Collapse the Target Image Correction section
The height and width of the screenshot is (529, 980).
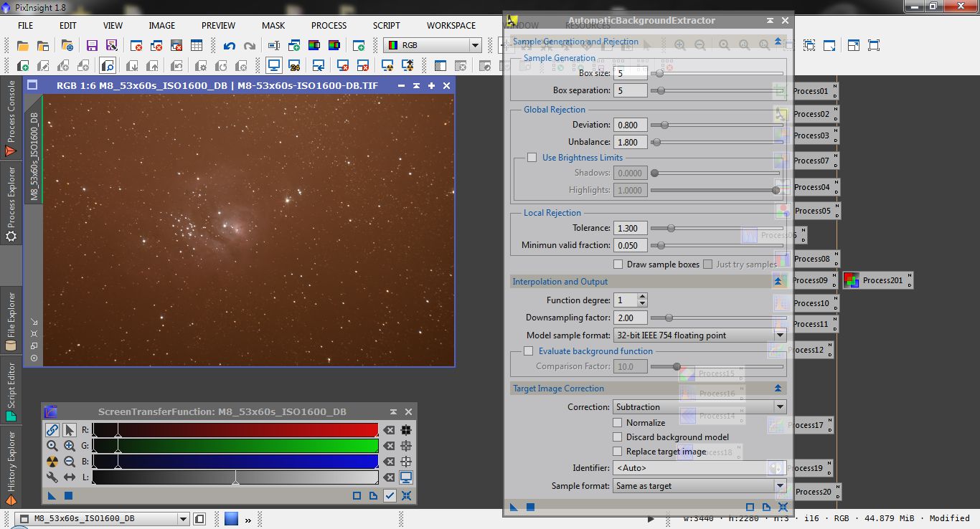778,389
